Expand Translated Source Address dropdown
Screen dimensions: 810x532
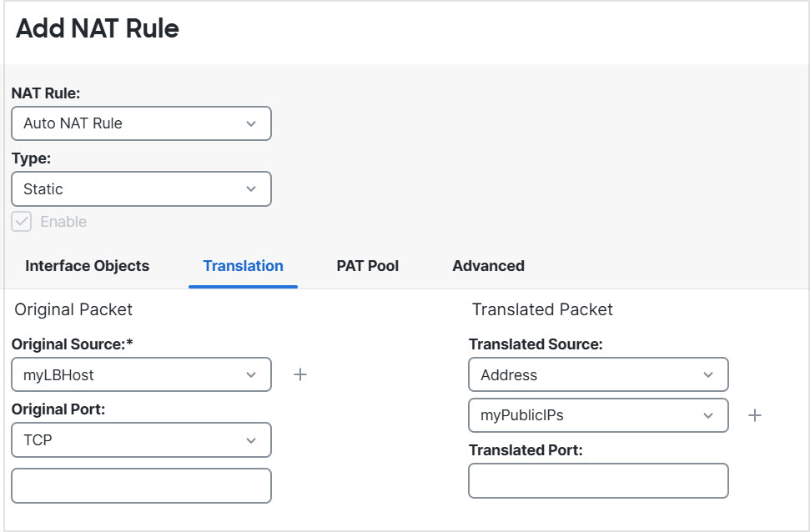[x=598, y=374]
